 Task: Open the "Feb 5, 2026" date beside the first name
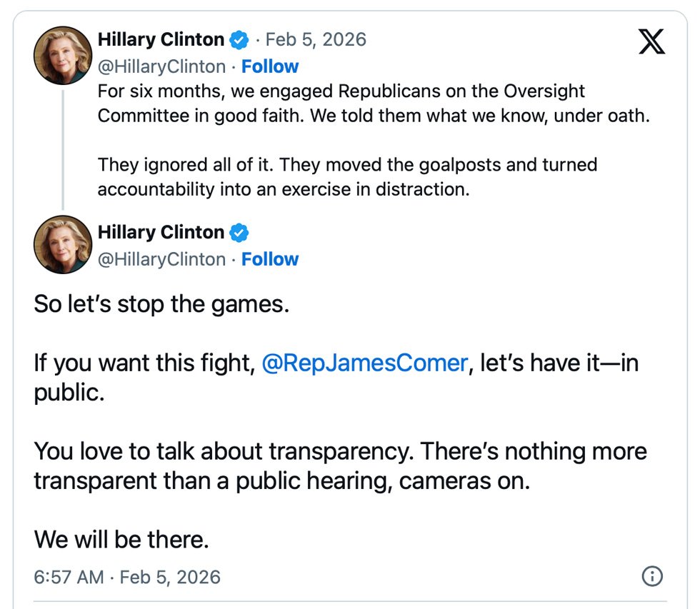tap(316, 39)
